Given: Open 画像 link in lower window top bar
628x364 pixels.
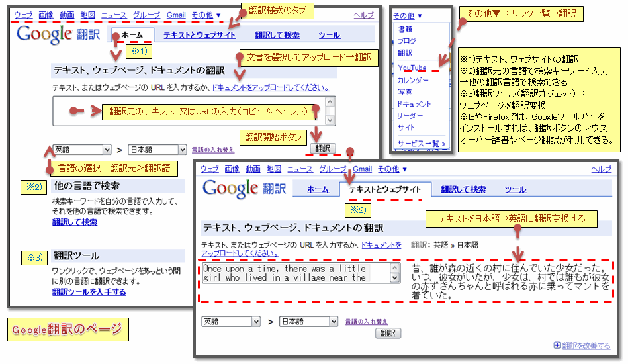Looking at the screenshot, I should point(232,169).
